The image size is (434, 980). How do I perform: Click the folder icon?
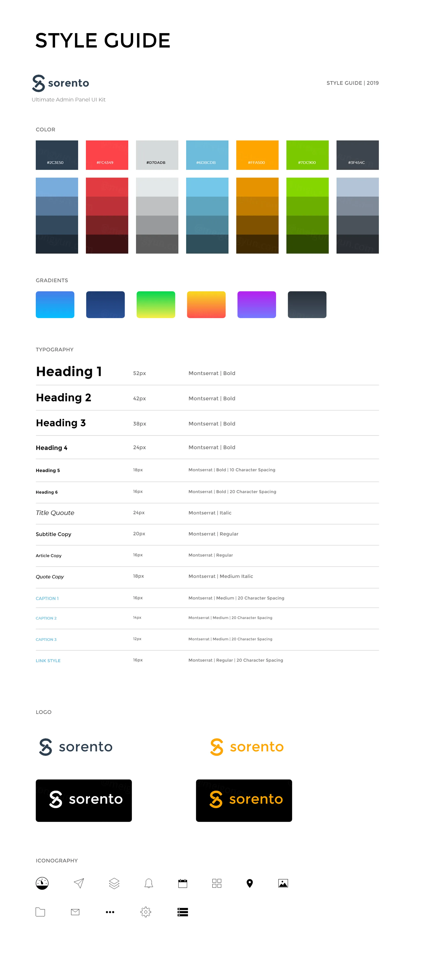[40, 911]
